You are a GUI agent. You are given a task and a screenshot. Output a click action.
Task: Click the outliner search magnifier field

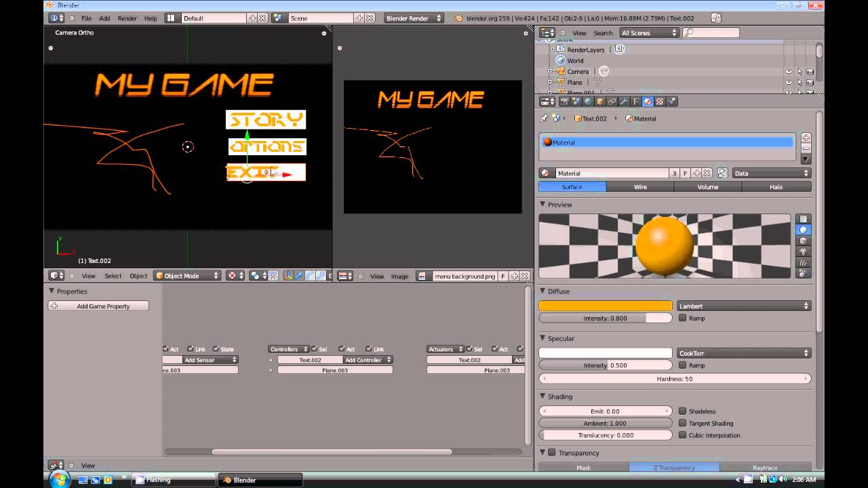pos(711,33)
